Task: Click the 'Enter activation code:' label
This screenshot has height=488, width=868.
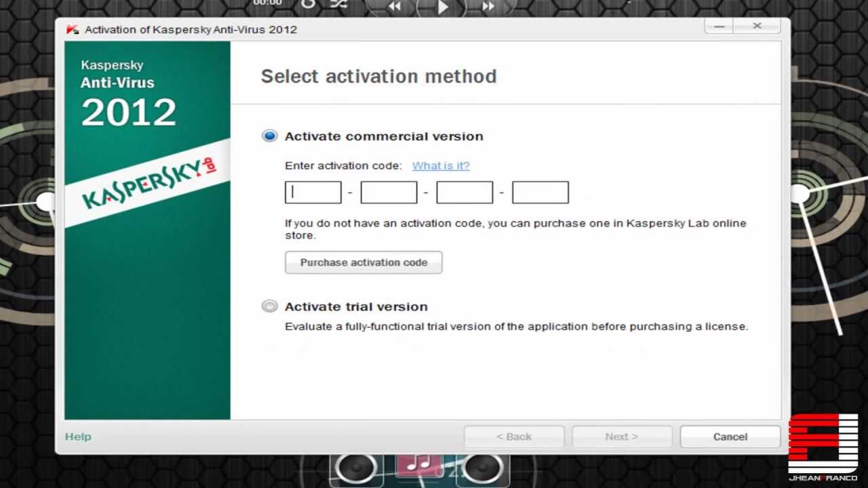Action: 343,165
